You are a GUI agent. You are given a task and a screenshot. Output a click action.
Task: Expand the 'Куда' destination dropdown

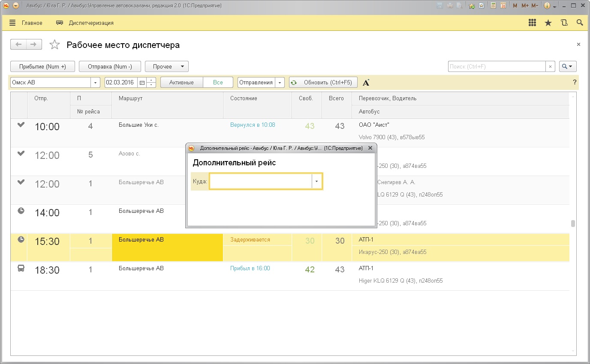pyautogui.click(x=316, y=182)
